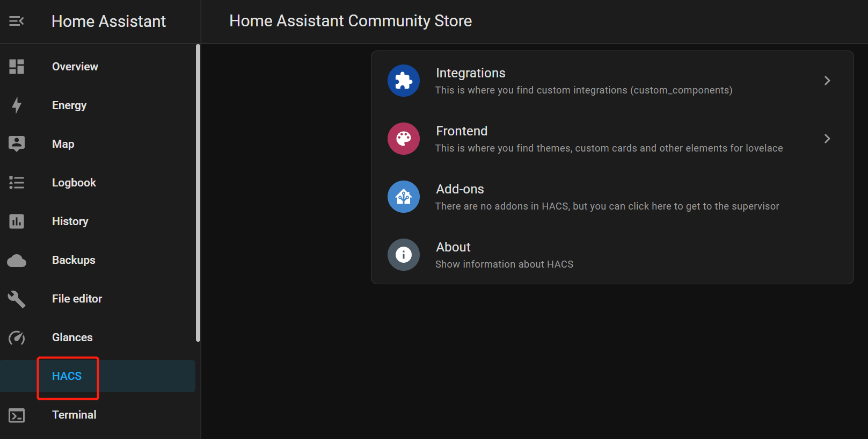Click the Home Assistant Community Store header
The width and height of the screenshot is (868, 439).
pos(351,21)
